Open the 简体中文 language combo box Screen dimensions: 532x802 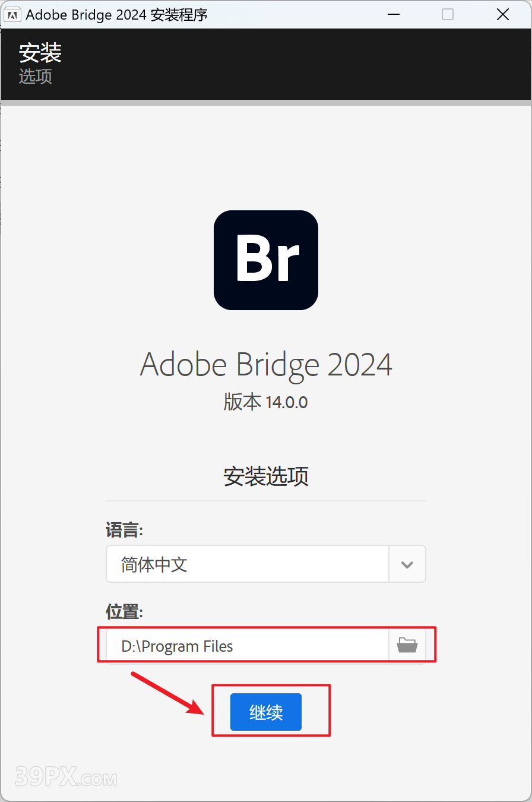266,564
